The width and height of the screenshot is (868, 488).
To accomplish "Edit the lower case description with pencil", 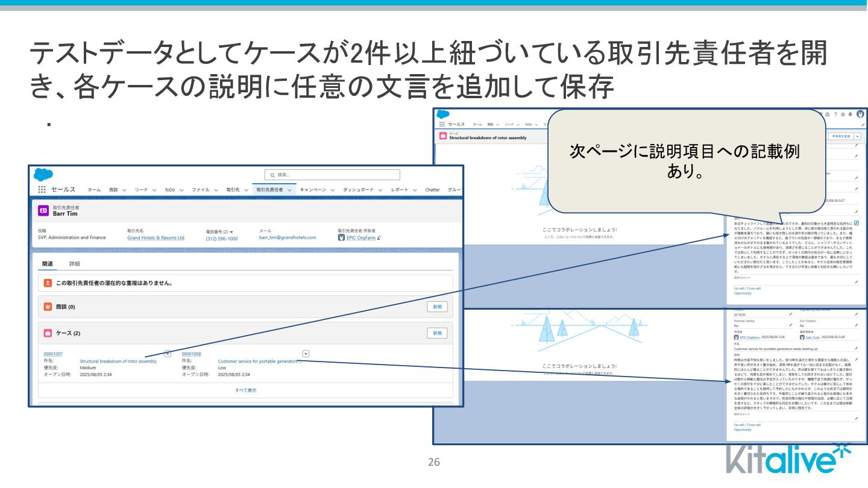I will [857, 359].
